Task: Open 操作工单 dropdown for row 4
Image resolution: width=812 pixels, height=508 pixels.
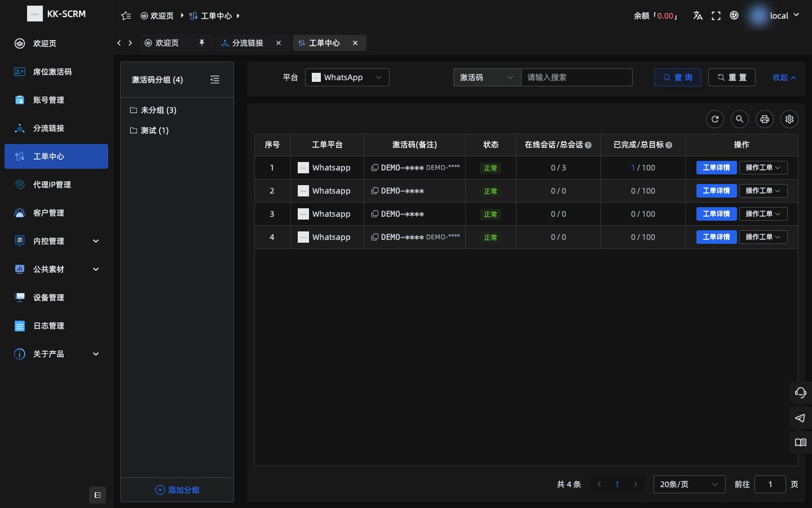Action: (x=763, y=237)
